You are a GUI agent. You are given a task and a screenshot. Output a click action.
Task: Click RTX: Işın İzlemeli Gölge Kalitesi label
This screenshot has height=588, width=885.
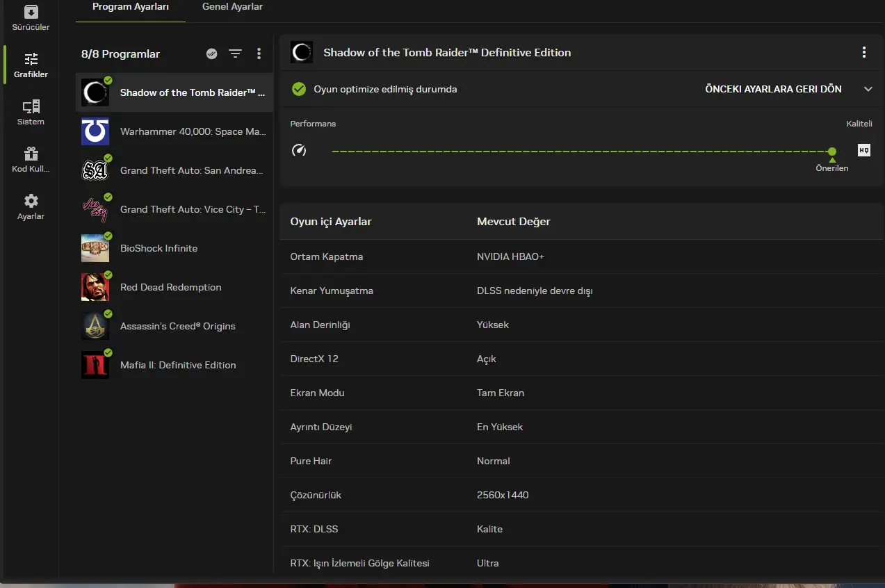[x=359, y=563]
